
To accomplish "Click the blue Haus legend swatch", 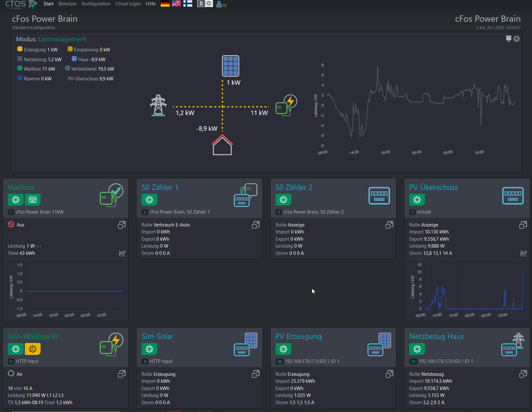I will (74, 59).
